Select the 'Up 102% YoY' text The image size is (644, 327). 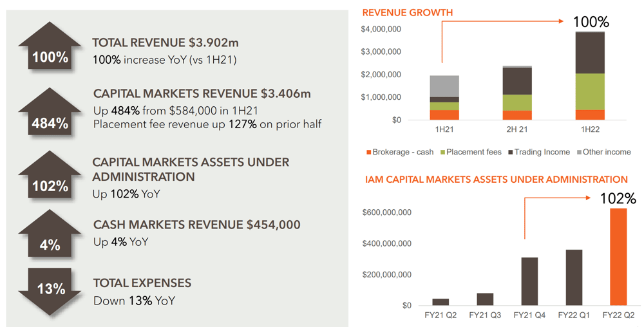(126, 194)
